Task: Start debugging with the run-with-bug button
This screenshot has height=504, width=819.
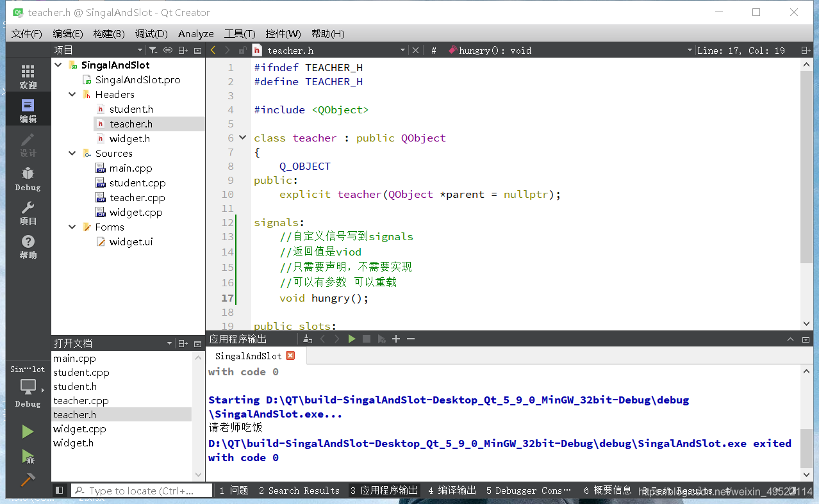Action: pyautogui.click(x=28, y=456)
